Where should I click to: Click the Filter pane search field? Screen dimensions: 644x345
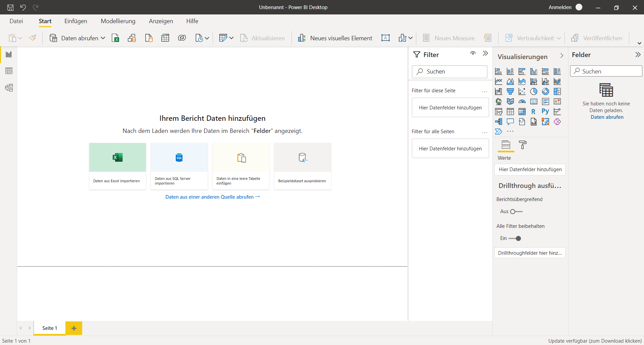(449, 72)
